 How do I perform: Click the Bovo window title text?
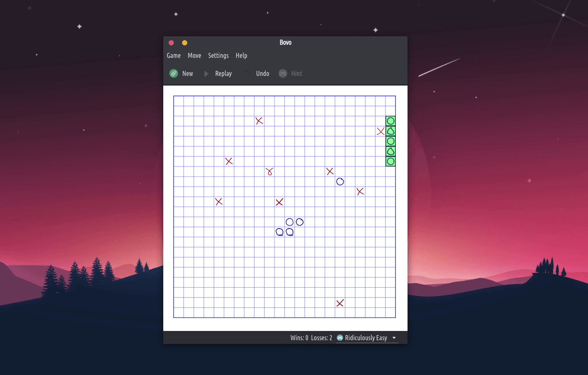pyautogui.click(x=285, y=42)
